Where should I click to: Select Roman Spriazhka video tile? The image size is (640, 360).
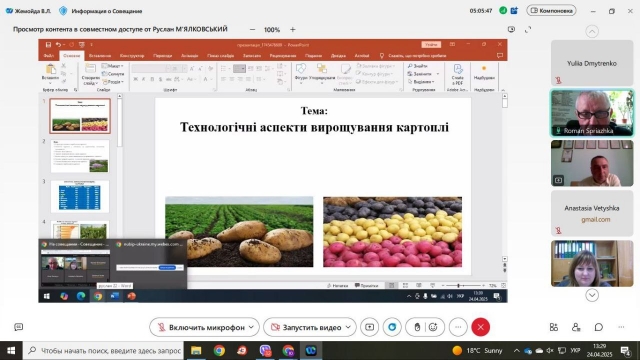click(592, 113)
